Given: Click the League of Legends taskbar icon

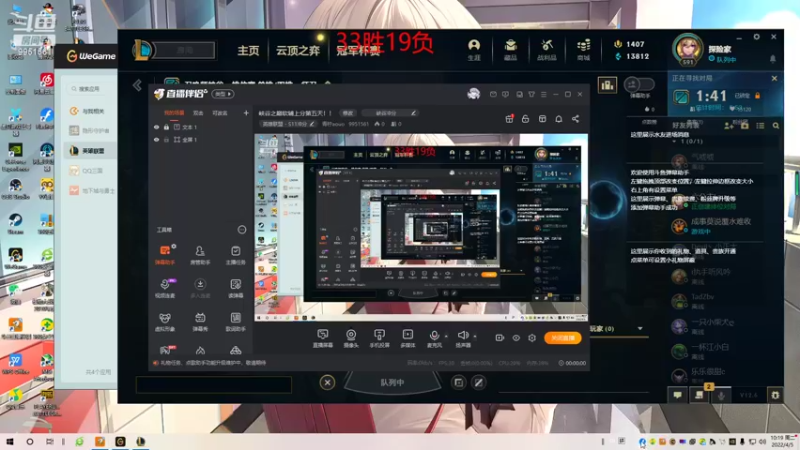Looking at the screenshot, I should pyautogui.click(x=140, y=441).
